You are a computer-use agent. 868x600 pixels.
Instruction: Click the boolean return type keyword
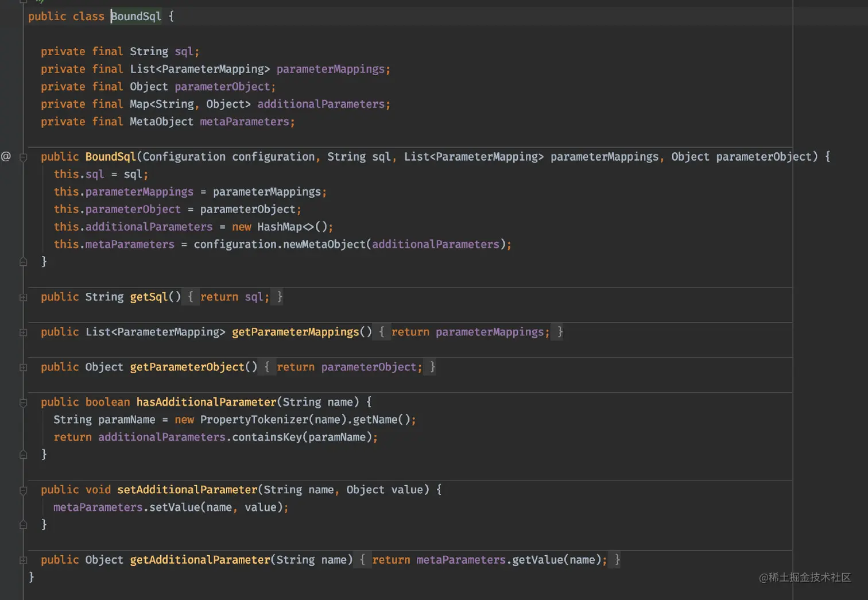pos(108,402)
